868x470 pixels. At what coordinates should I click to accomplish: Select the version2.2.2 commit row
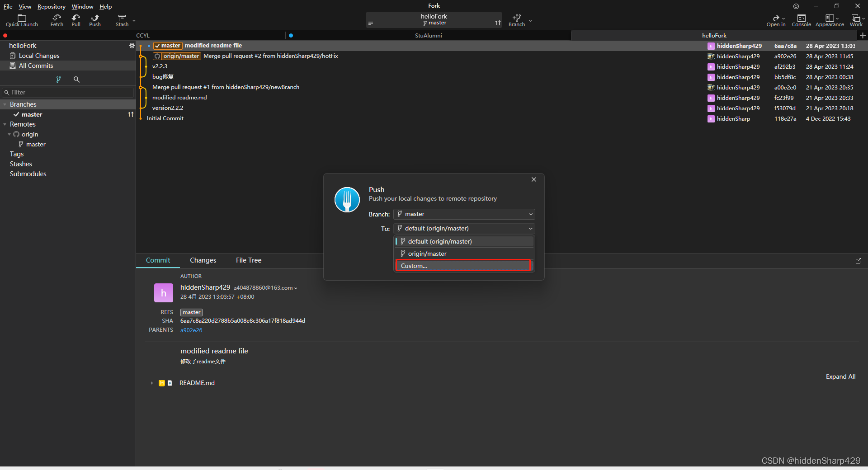pyautogui.click(x=502, y=108)
